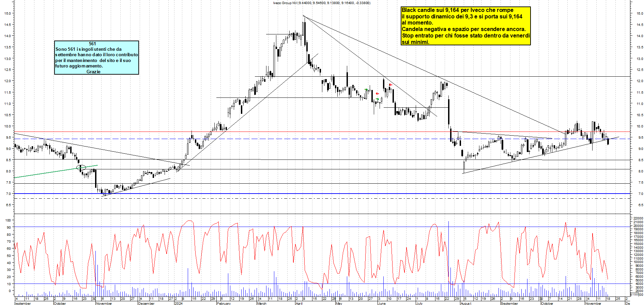Click the dash-dot horizontal line below 7.0
Viewport: 644px width, 305px height.
coord(322,198)
